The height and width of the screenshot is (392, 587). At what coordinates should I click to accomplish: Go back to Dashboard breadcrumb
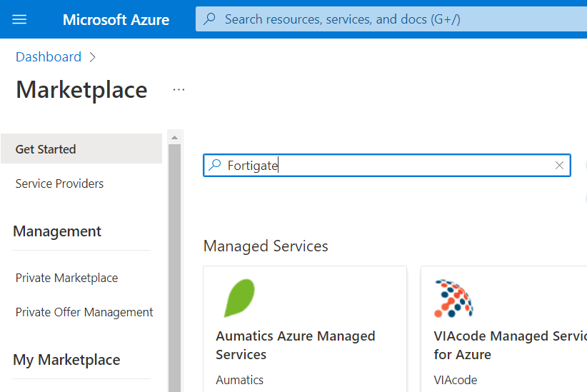[49, 57]
